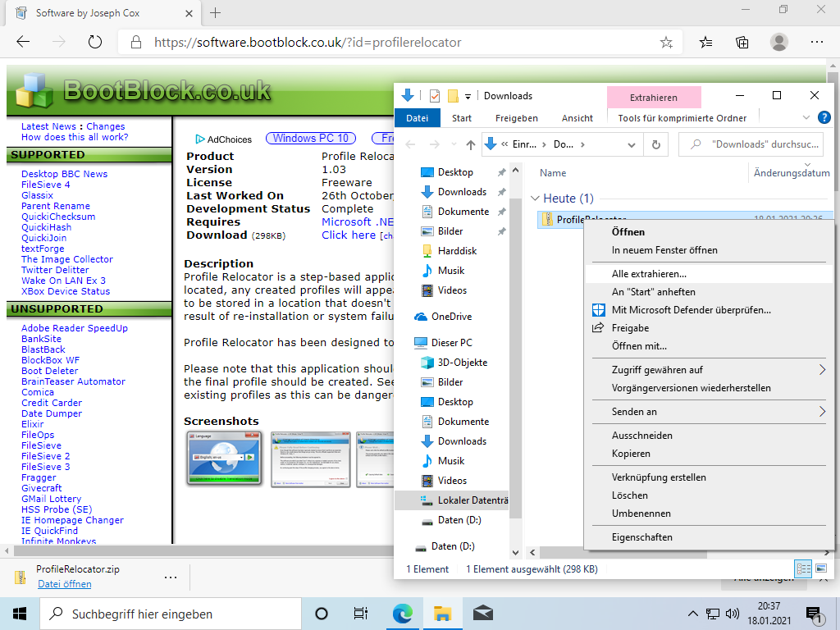
Task: Open the Windows Start menu
Action: 20,614
